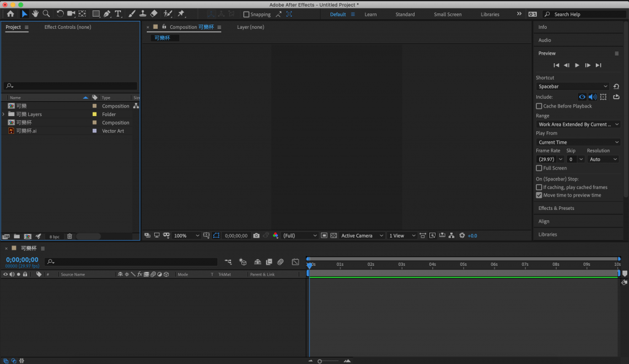Create a new composition from Project panel
The image size is (629, 364).
pos(28,236)
